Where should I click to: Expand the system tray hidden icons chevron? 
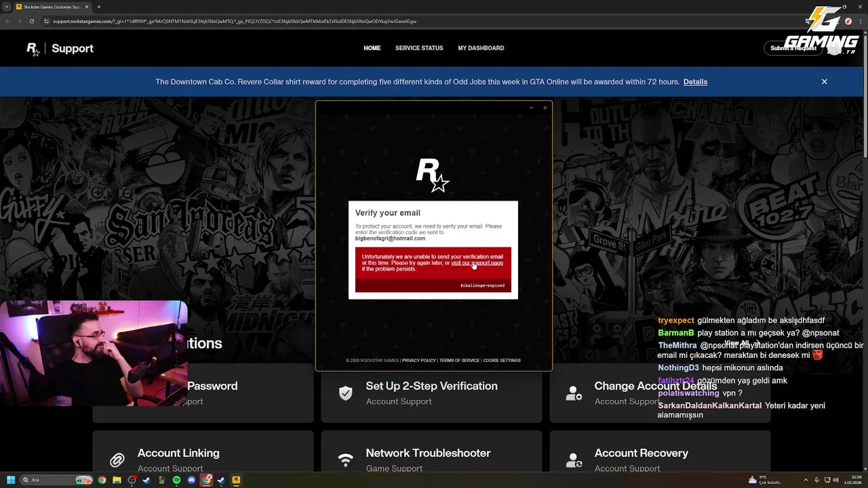click(806, 480)
